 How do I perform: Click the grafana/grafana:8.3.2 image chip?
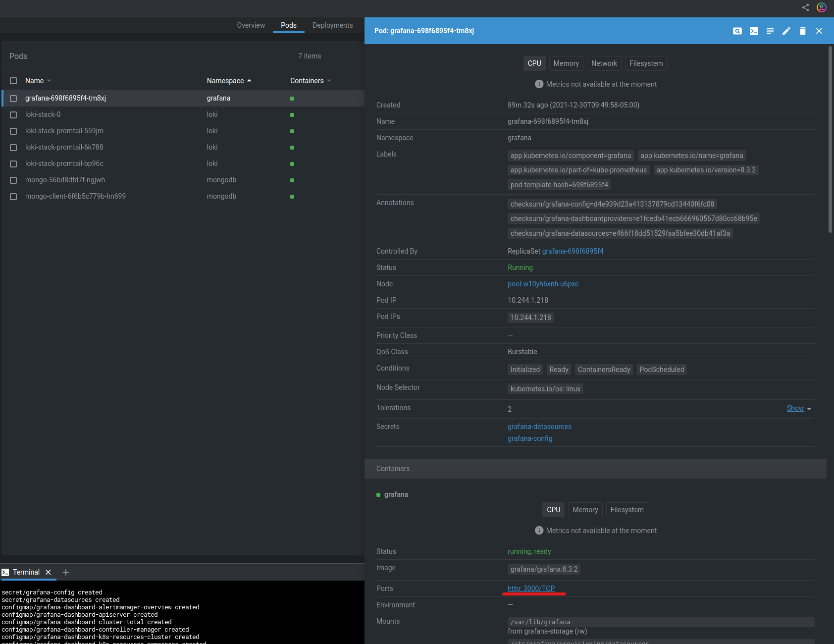(x=544, y=569)
